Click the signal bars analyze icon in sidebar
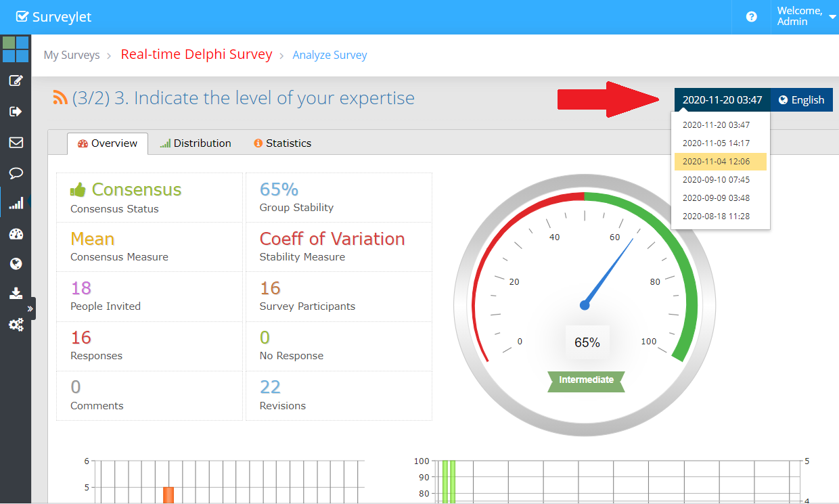Image resolution: width=839 pixels, height=504 pixels. pos(16,203)
